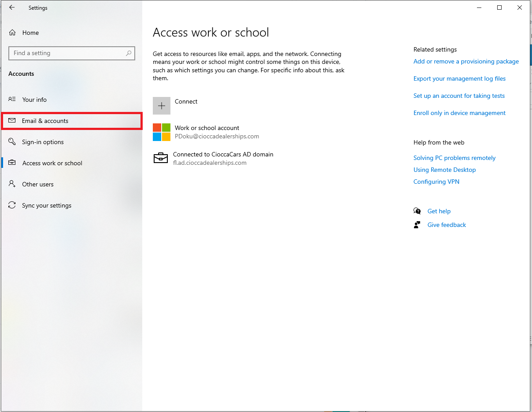Screen dimensions: 532x412
Task: Open Solving PC problems remotely link
Action: coord(454,158)
